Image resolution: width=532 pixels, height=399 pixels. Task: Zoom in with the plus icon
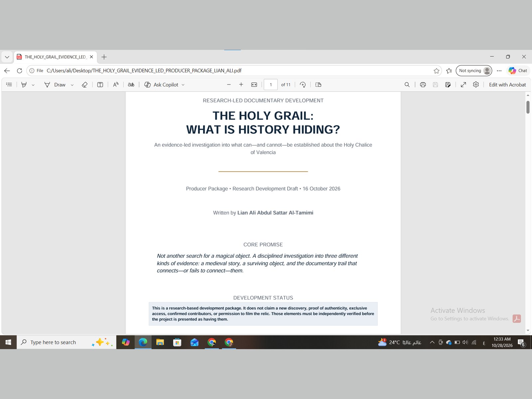241,85
